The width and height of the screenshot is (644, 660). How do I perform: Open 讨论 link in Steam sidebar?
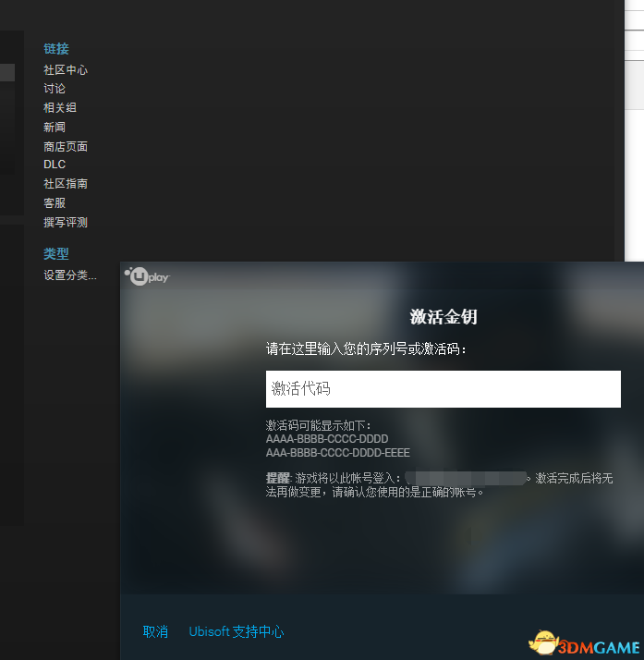point(55,89)
